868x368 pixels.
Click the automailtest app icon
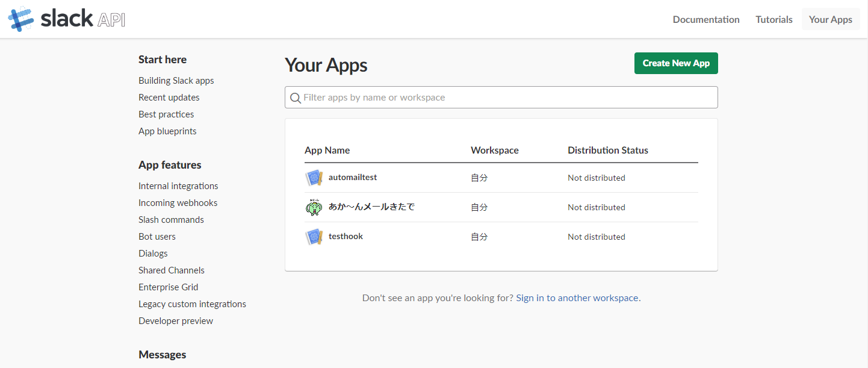tap(314, 178)
